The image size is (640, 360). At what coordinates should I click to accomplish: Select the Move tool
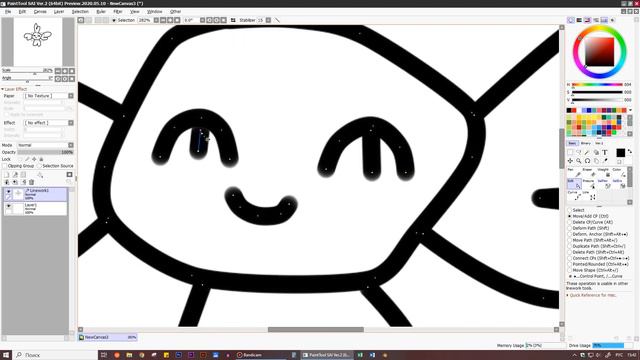(x=570, y=161)
